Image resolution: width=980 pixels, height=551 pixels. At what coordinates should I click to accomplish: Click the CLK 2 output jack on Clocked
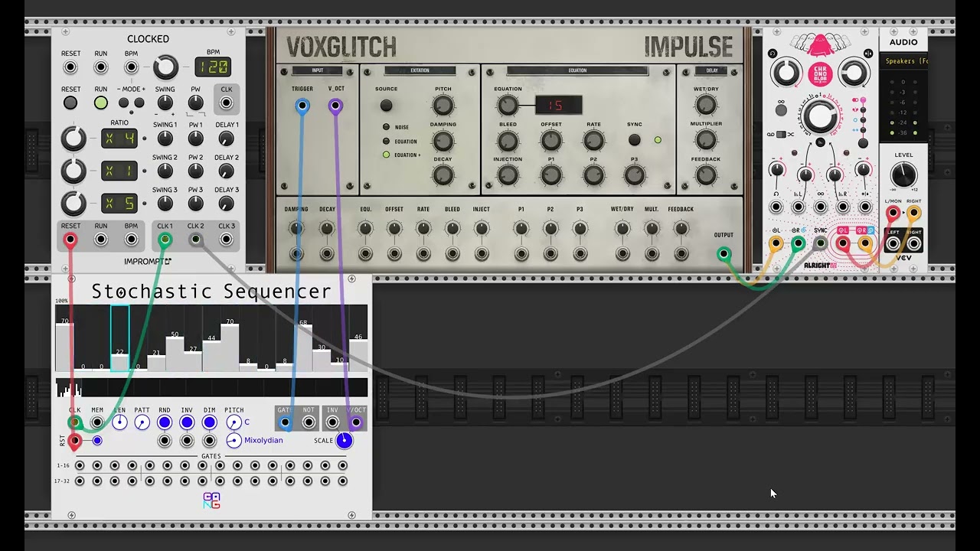(x=196, y=240)
